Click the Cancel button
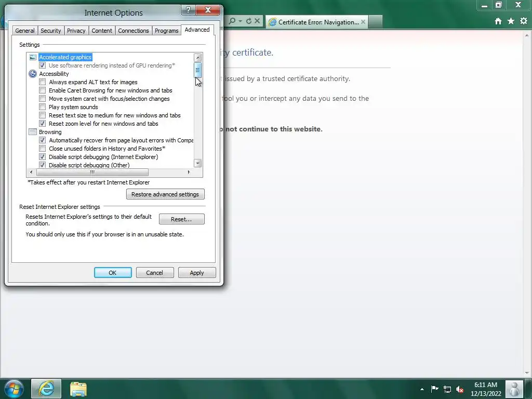This screenshot has width=532, height=399. pyautogui.click(x=155, y=273)
